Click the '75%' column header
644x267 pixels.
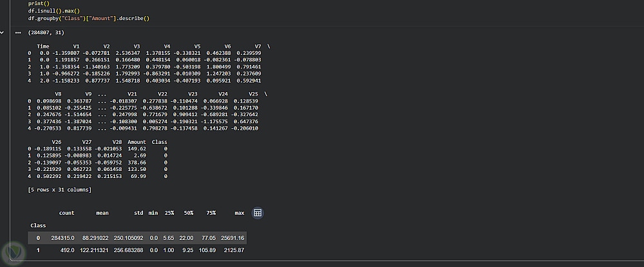211,213
